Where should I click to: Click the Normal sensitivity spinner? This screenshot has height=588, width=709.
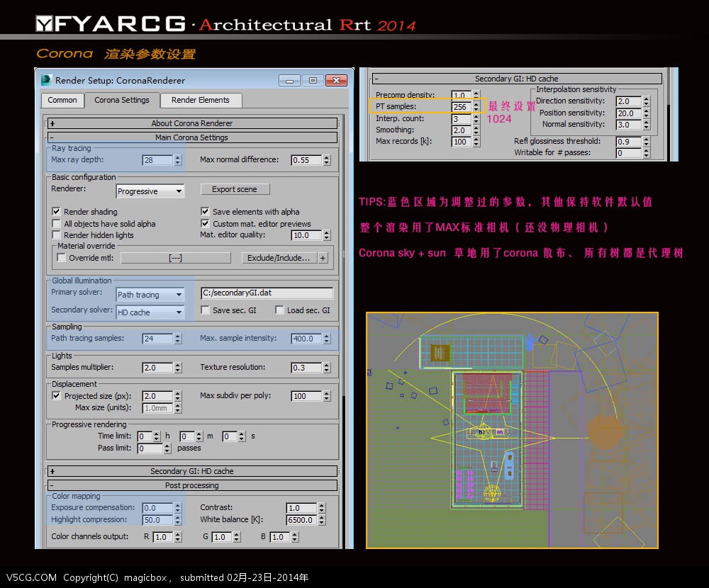[647, 125]
